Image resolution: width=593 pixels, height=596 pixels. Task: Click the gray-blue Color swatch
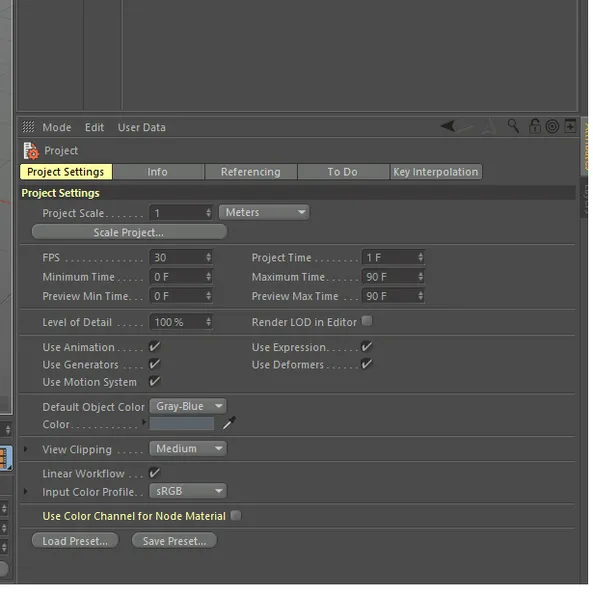click(182, 423)
